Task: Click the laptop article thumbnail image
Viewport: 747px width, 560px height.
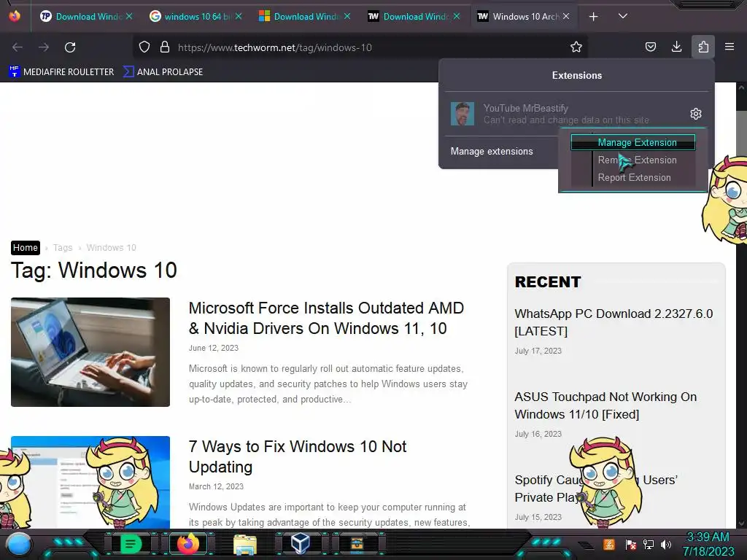Action: pos(90,352)
